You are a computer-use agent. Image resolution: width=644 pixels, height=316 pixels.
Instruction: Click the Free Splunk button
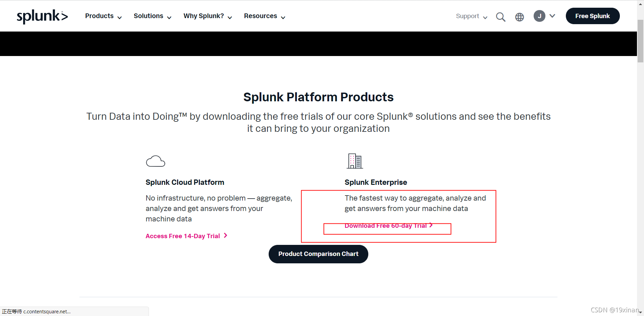pyautogui.click(x=593, y=16)
